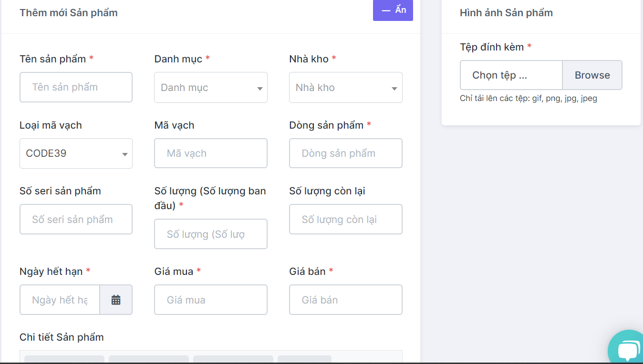Click the Dòng sản phẩm input field
The height and width of the screenshot is (364, 643).
(x=346, y=153)
